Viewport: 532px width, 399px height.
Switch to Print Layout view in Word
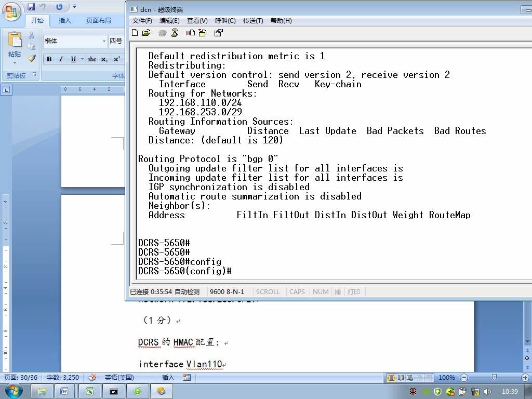(x=391, y=378)
